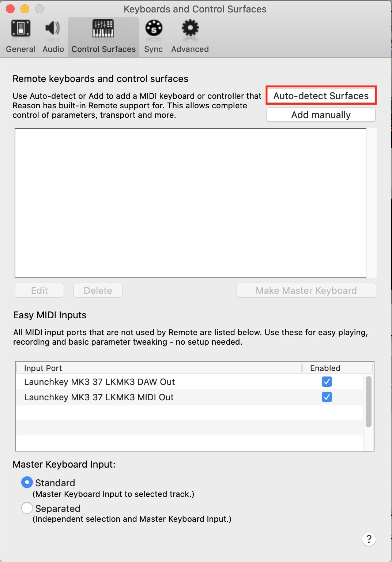Screen dimensions: 392x562
Task: Select the Launchkey MK3 37 LKMK3 MIDI Out row
Action: (x=189, y=397)
